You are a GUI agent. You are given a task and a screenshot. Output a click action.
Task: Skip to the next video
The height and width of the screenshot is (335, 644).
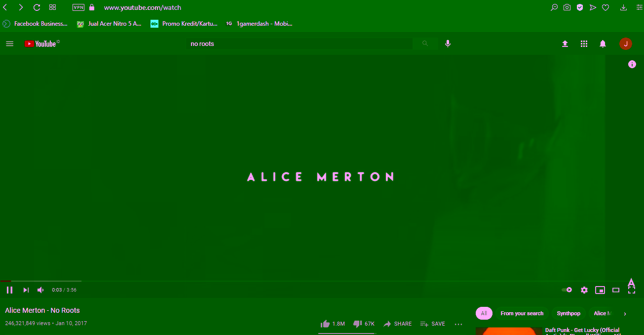(26, 290)
